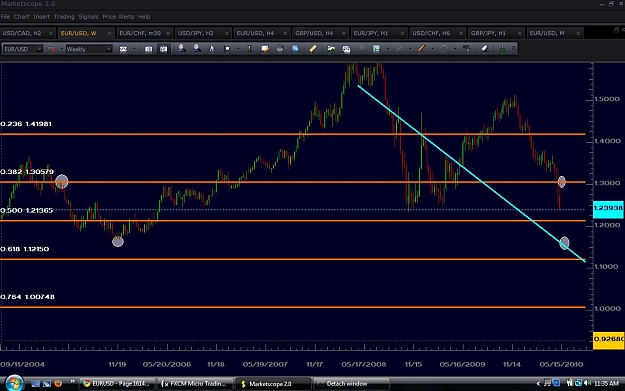Select the ellipse shape drawing tool
625x391 pixels.
point(444,49)
